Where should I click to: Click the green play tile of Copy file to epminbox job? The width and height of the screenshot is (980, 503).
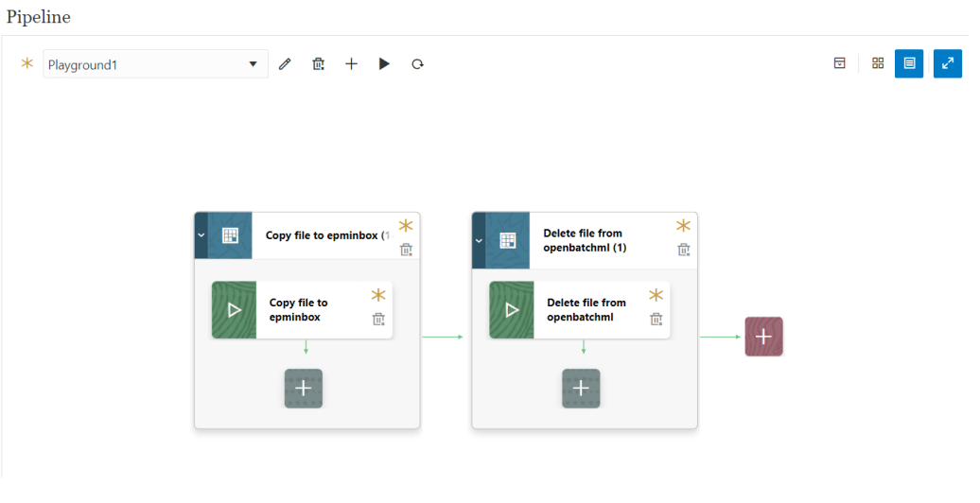coord(234,310)
